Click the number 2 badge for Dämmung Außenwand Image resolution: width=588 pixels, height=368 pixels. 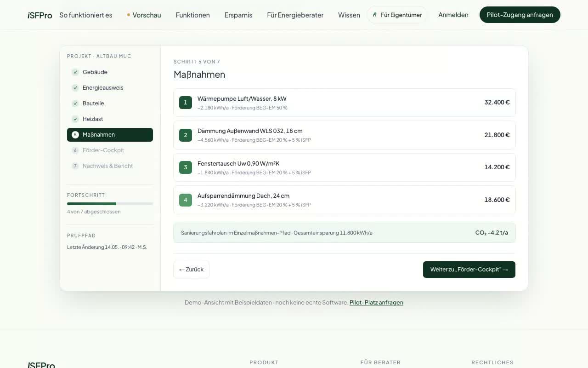[186, 135]
